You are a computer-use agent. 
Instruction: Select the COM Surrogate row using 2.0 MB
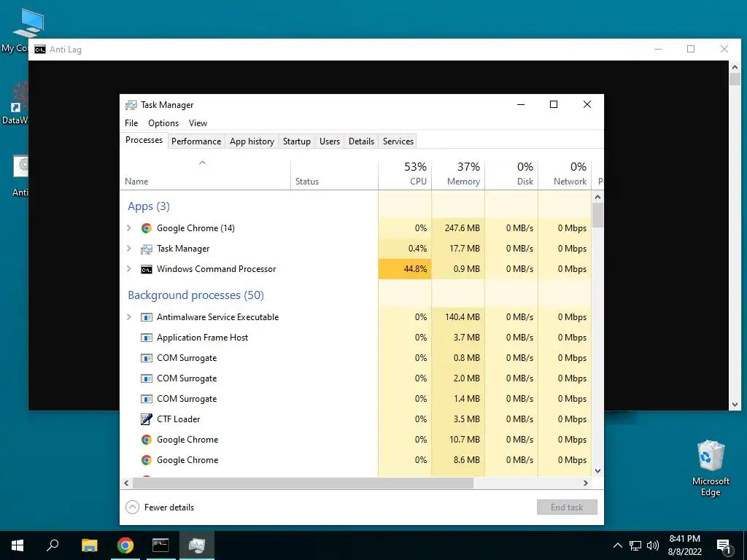click(x=356, y=378)
